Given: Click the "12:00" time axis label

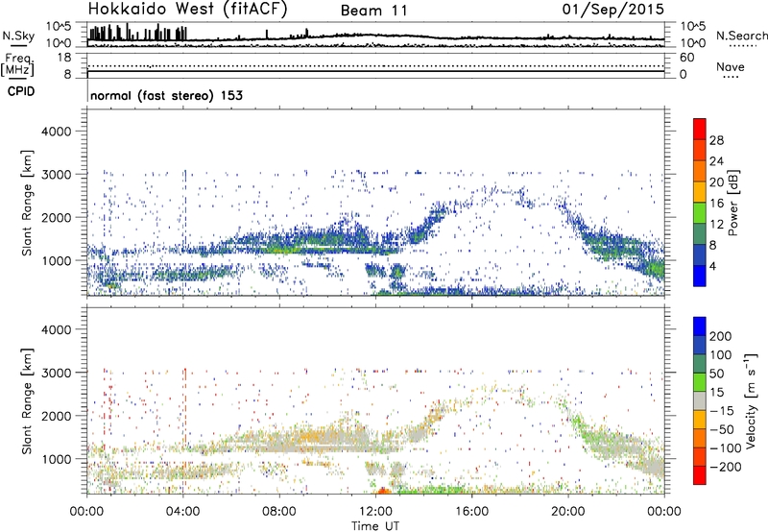Looking at the screenshot, I should click(375, 512).
